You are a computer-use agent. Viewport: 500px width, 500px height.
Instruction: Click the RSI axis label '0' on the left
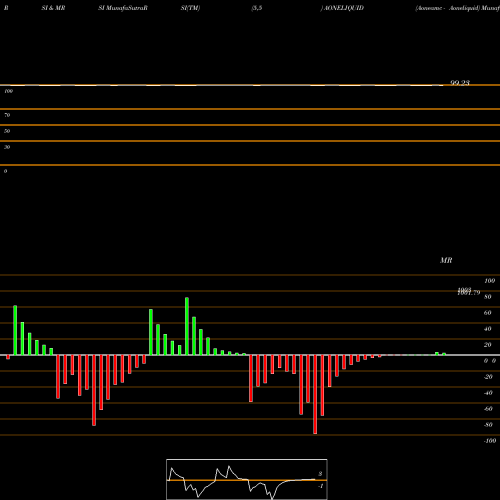5,171
